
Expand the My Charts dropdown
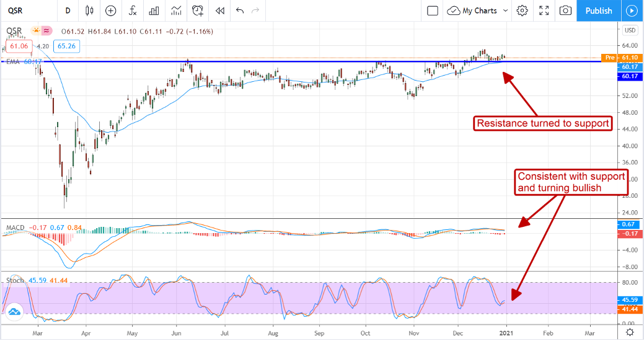click(478, 11)
